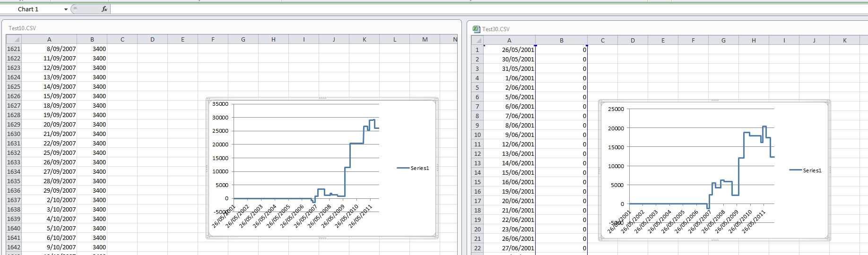Click the Test10.CSV window title

tap(22, 28)
